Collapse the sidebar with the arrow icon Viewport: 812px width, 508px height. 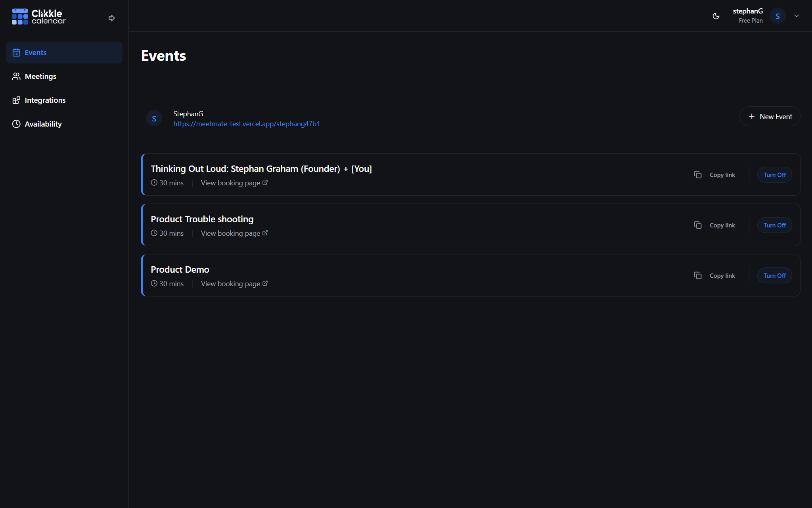[112, 18]
